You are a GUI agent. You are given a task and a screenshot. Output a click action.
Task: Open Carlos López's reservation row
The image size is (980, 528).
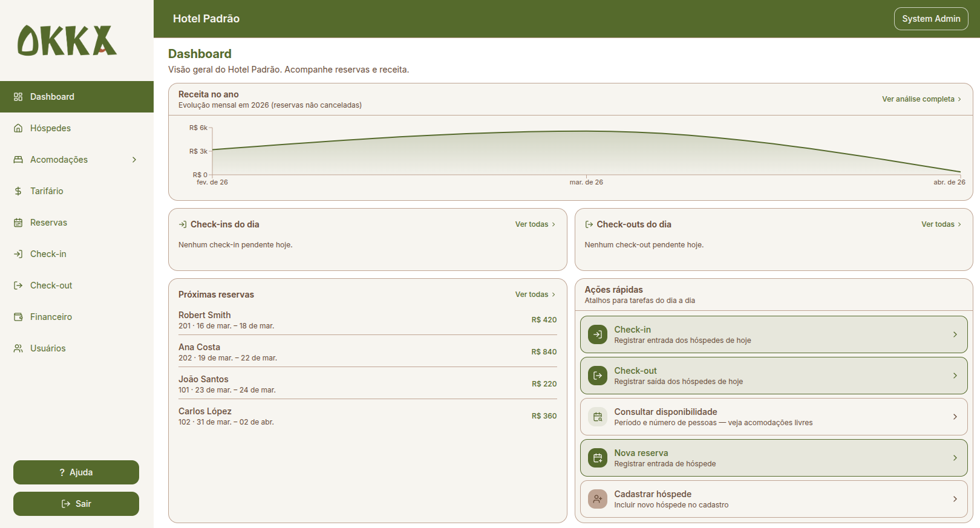click(x=368, y=416)
